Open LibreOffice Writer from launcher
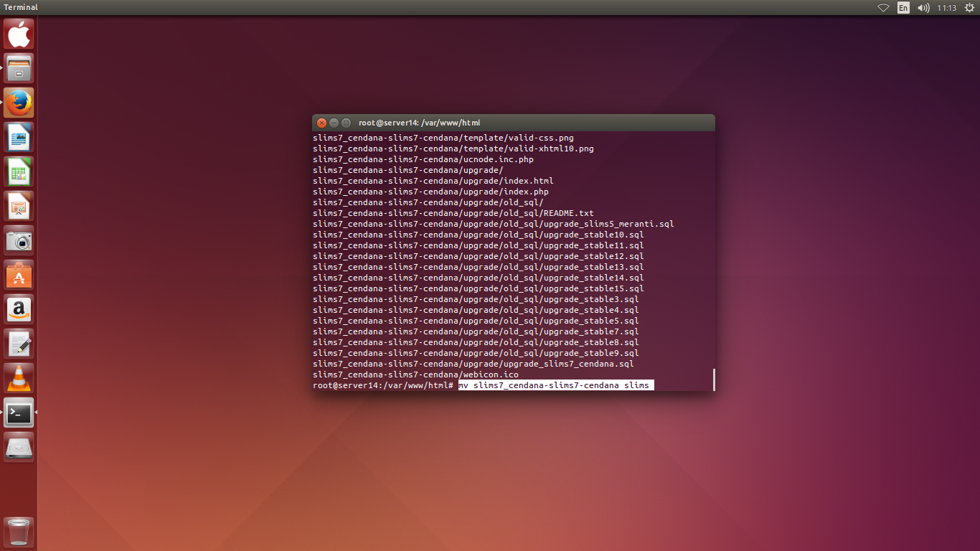Screen dimensions: 980x551 (19, 137)
